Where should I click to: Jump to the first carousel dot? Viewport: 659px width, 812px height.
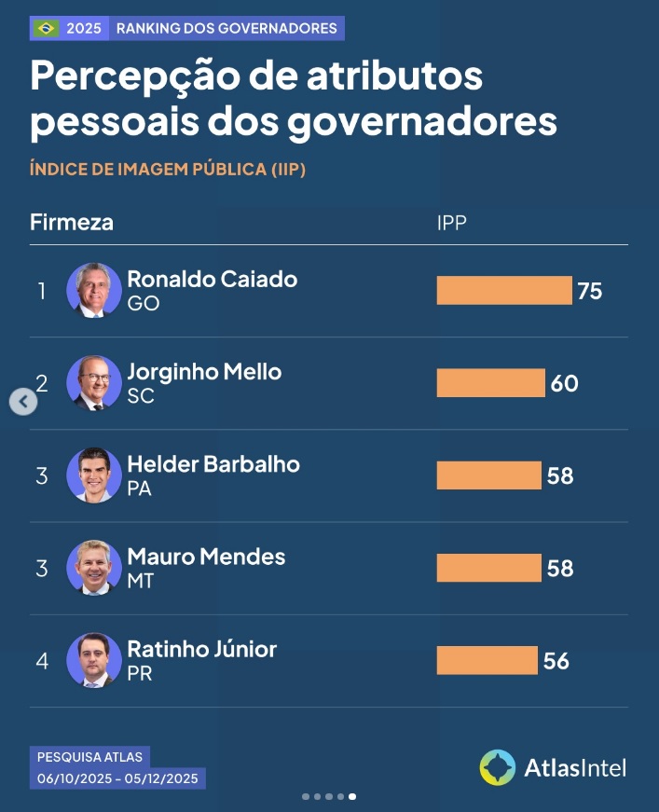(x=305, y=797)
